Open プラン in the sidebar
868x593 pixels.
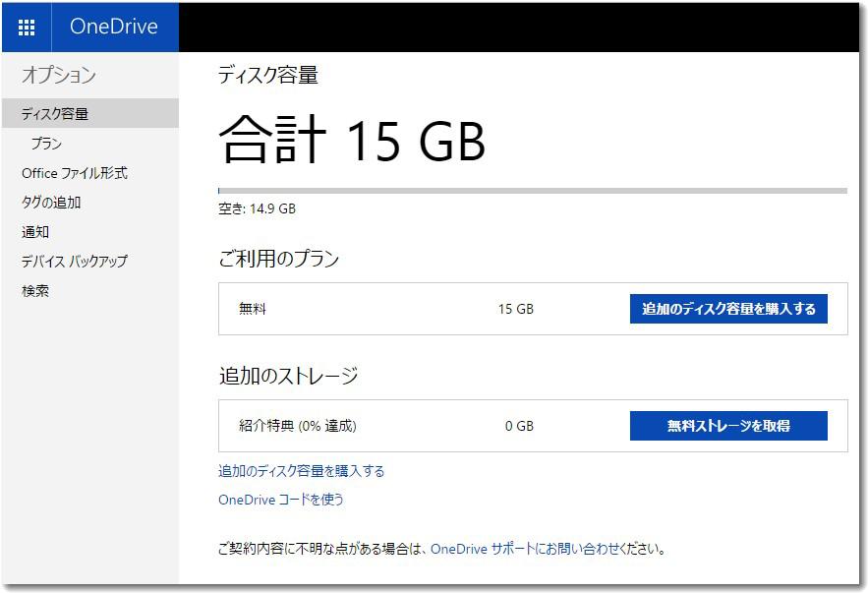click(x=46, y=144)
